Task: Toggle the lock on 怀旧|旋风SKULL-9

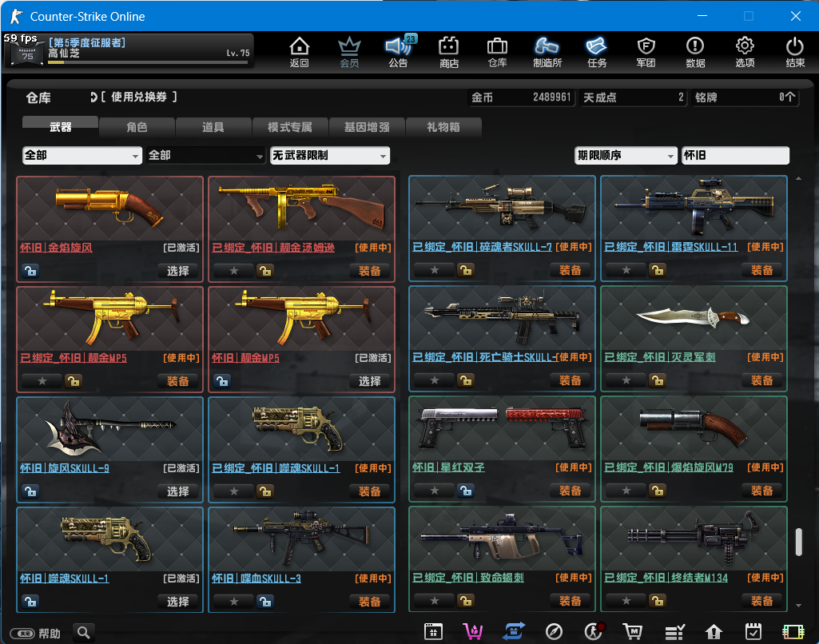Action: pyautogui.click(x=30, y=491)
